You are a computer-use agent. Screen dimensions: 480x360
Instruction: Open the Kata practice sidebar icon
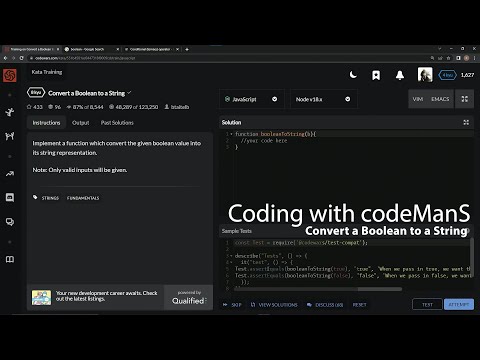coord(10,112)
